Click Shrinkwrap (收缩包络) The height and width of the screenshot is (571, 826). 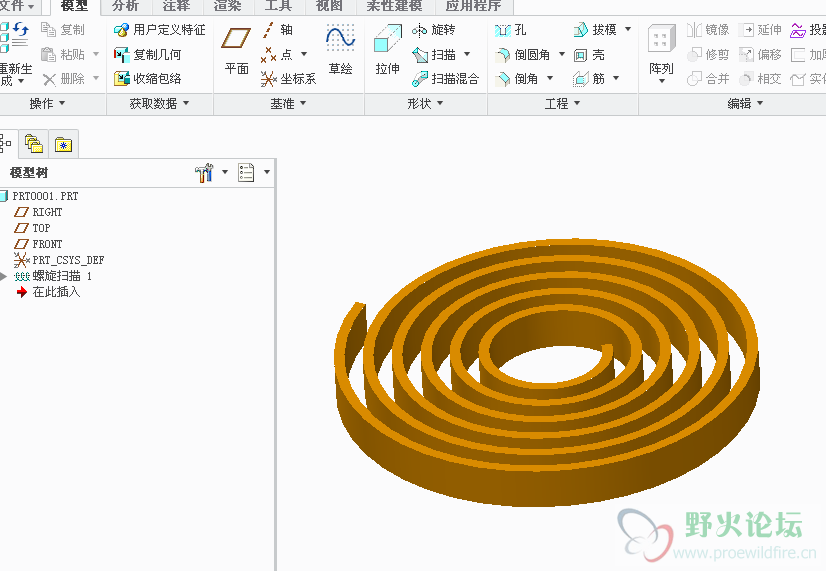pos(148,78)
